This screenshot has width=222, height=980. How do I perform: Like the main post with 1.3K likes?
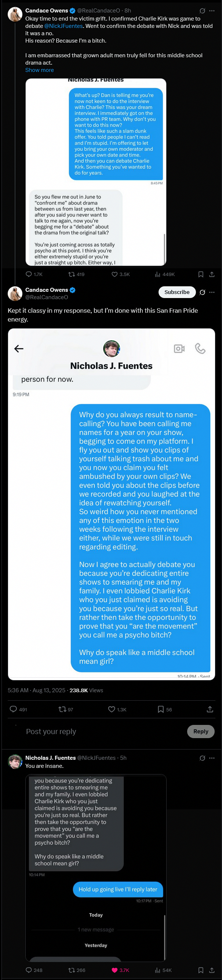112,709
